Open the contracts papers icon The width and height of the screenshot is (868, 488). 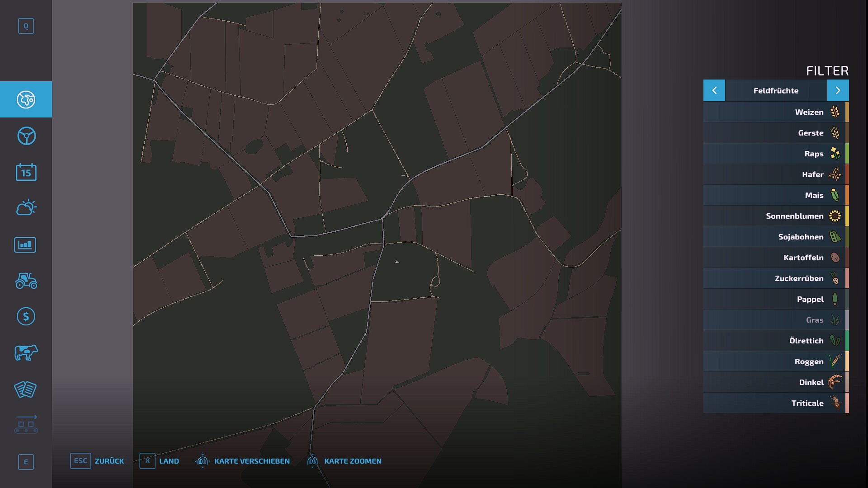point(25,389)
